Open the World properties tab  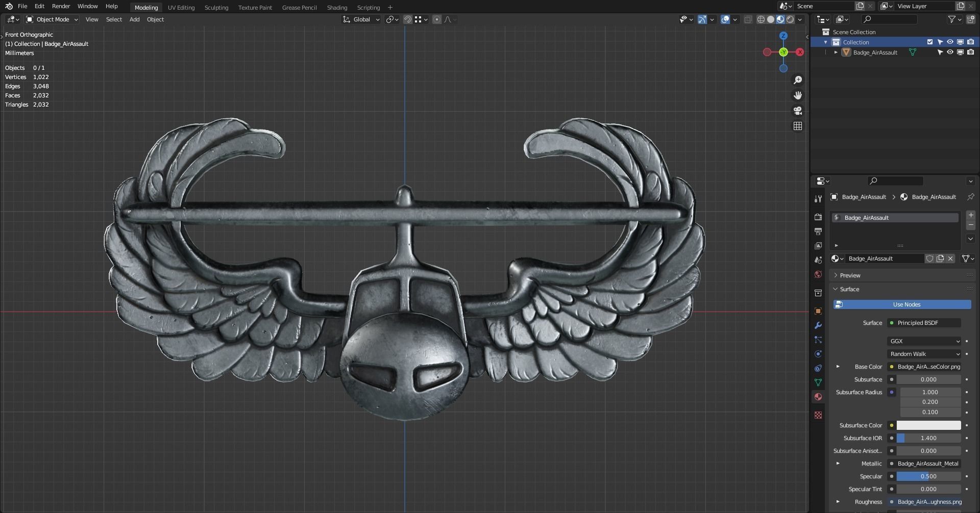pyautogui.click(x=818, y=274)
